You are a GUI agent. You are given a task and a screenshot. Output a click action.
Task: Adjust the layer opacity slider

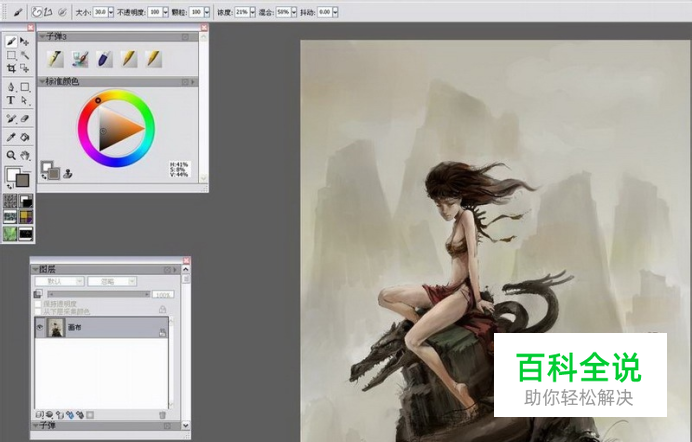point(99,294)
